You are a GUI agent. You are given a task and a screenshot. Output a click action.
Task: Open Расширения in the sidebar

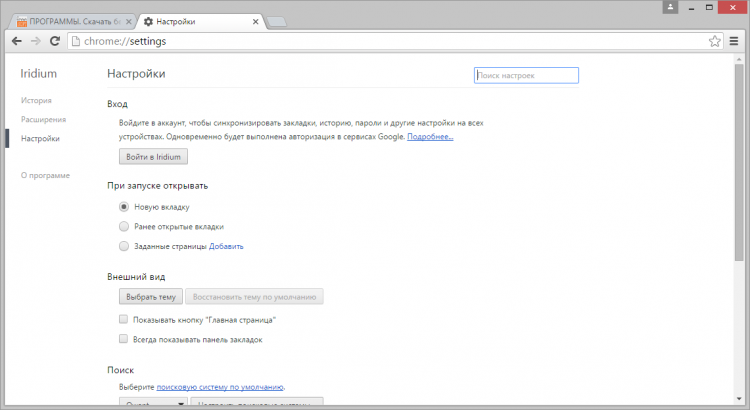coord(44,120)
